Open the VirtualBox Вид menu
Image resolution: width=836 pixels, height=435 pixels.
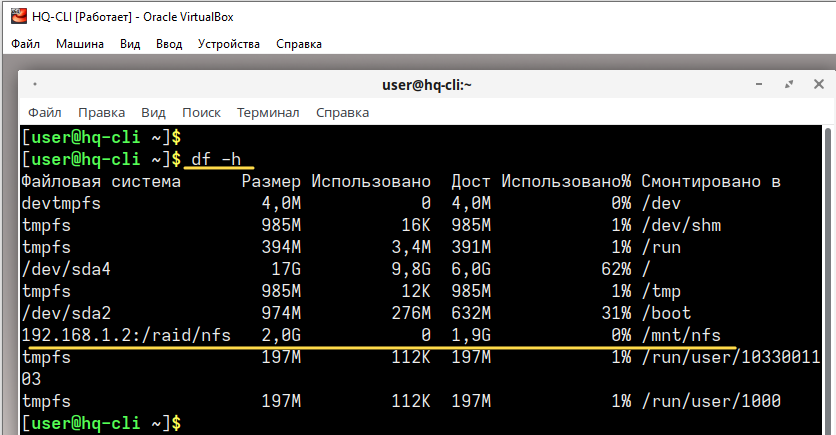coord(130,44)
